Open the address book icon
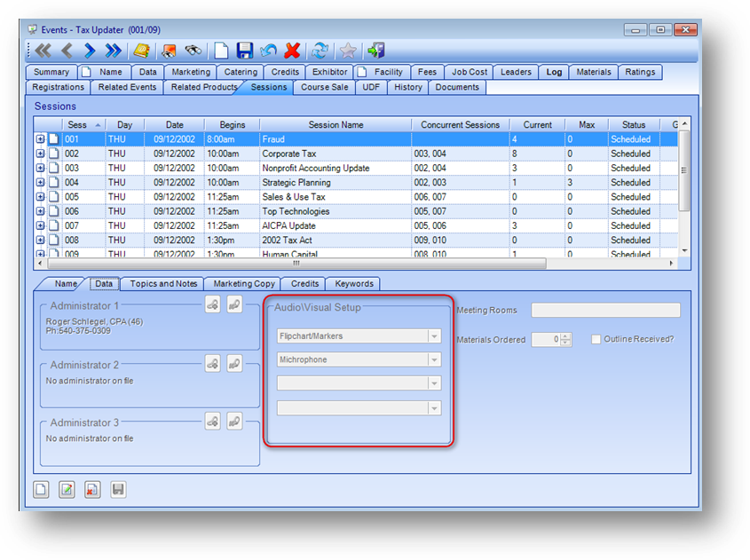750x560 pixels. [142, 51]
